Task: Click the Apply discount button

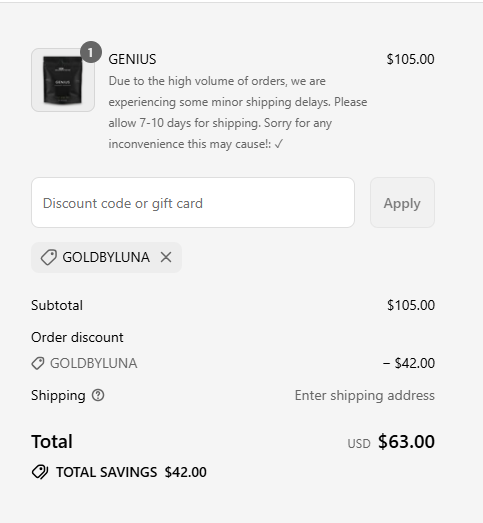Action: pos(402,203)
